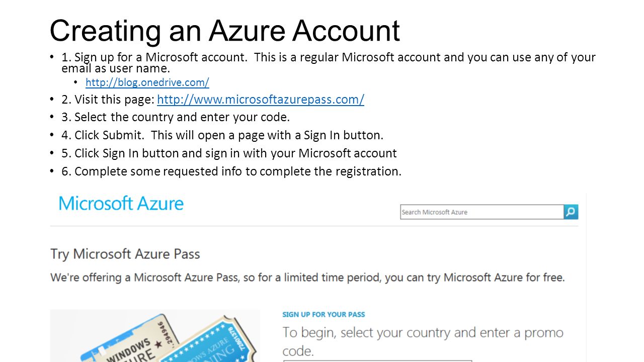
Task: Click the step 5 Sign In instruction
Action: (x=229, y=153)
